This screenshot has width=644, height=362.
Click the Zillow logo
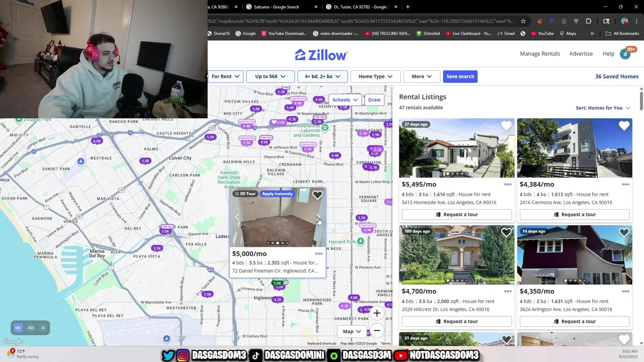pyautogui.click(x=321, y=55)
